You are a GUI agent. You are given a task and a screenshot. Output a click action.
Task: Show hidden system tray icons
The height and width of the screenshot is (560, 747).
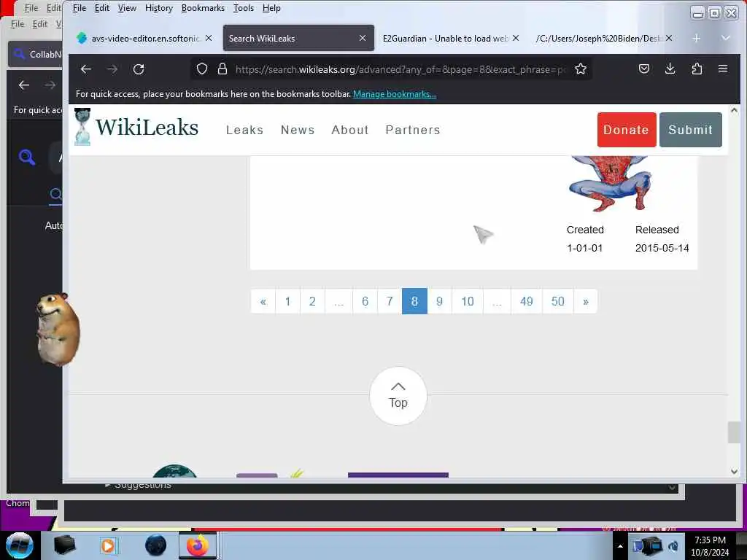[620, 546]
